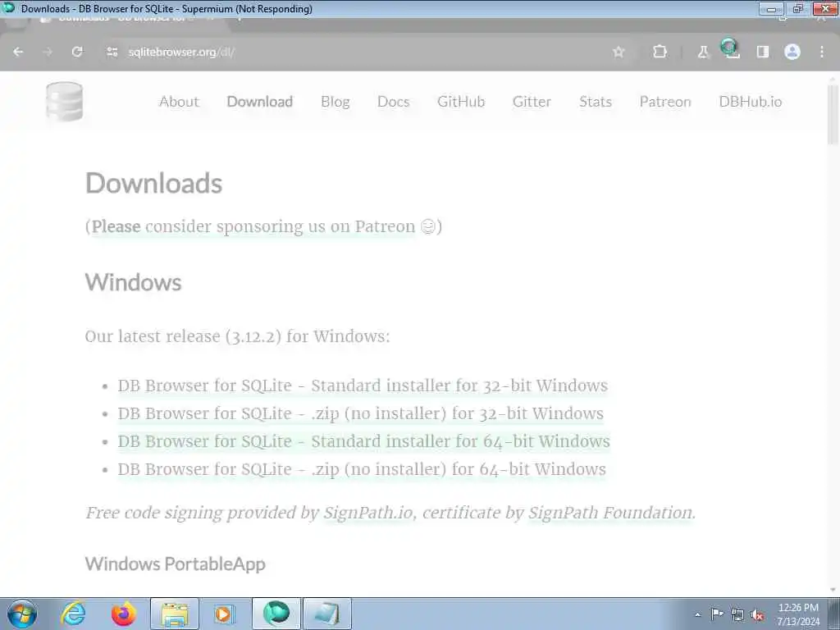Click the muted volume tray icon
840x630 pixels.
click(x=757, y=615)
